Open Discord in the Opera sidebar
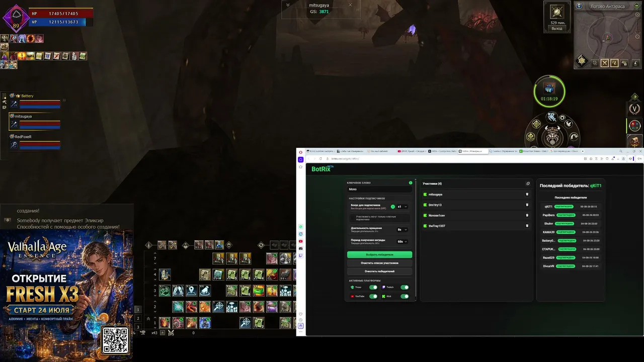The image size is (644, 362). click(301, 248)
